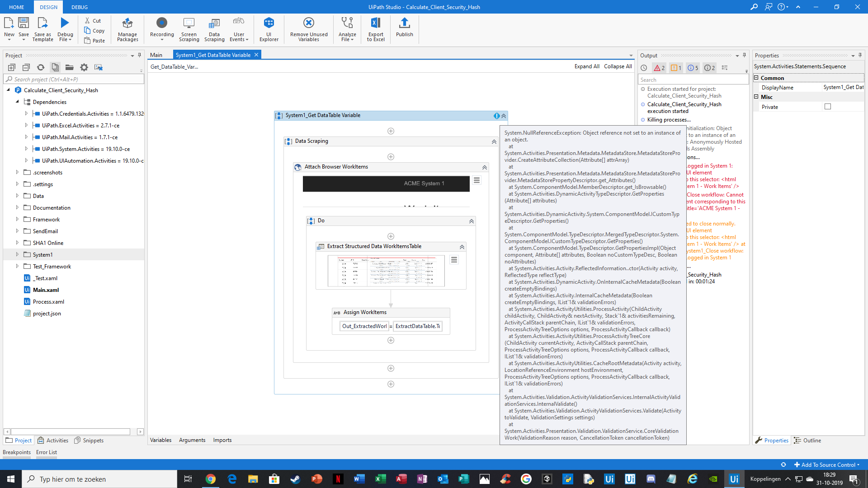This screenshot has height=488, width=868.
Task: Collapse the Data Scraping sequence
Action: [494, 141]
